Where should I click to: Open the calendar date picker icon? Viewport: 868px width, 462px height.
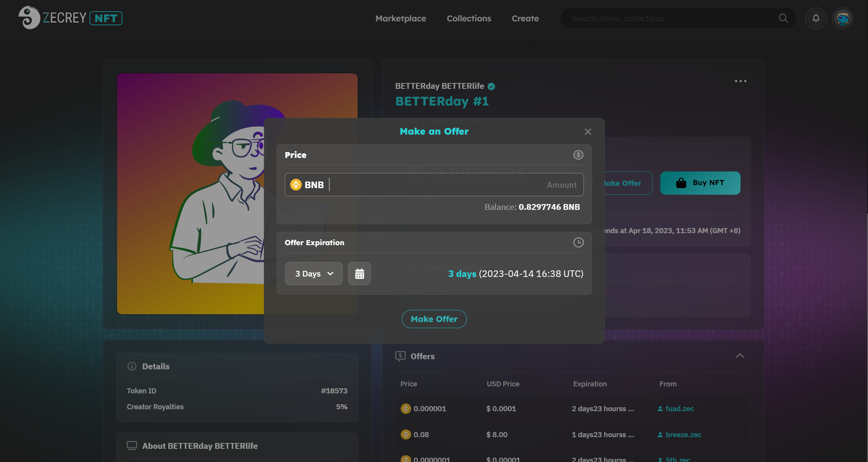pyautogui.click(x=359, y=273)
